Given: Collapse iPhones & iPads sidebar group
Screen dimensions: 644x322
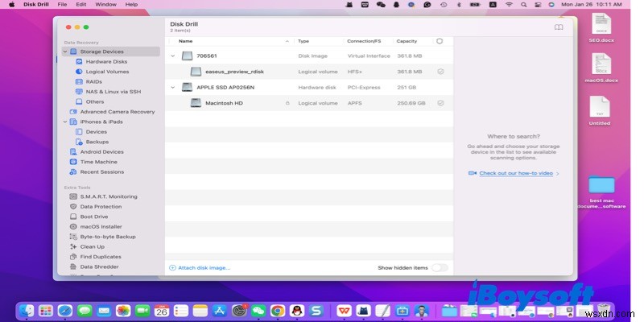Looking at the screenshot, I should (65, 122).
